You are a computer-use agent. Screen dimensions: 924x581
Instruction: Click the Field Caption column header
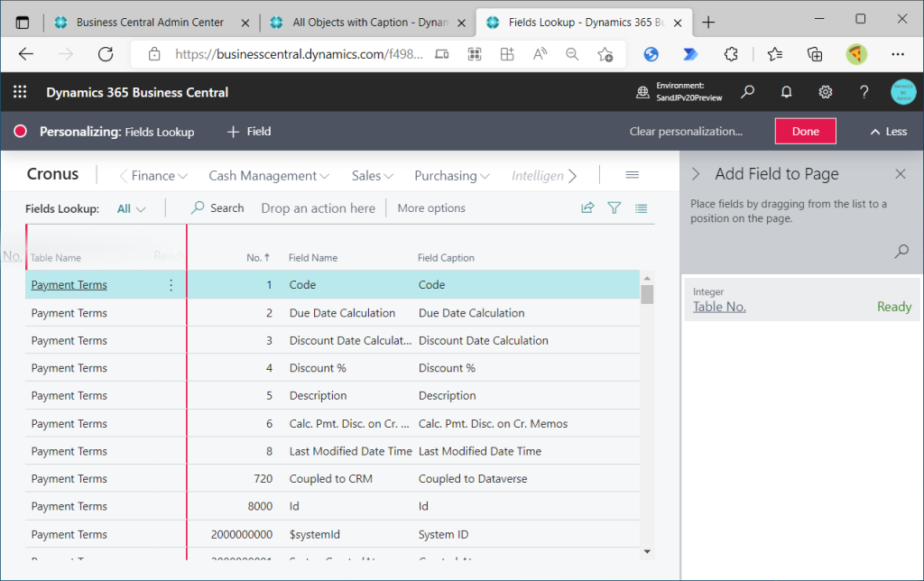point(446,257)
